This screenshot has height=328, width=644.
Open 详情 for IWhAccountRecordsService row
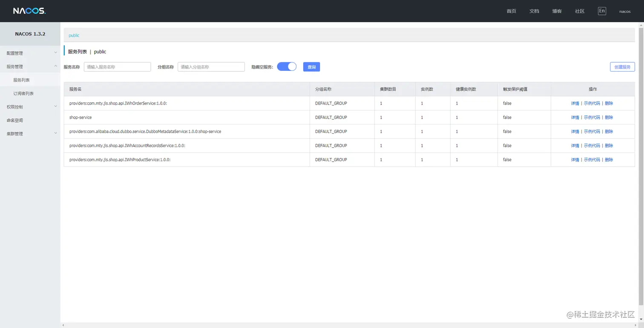(x=575, y=145)
